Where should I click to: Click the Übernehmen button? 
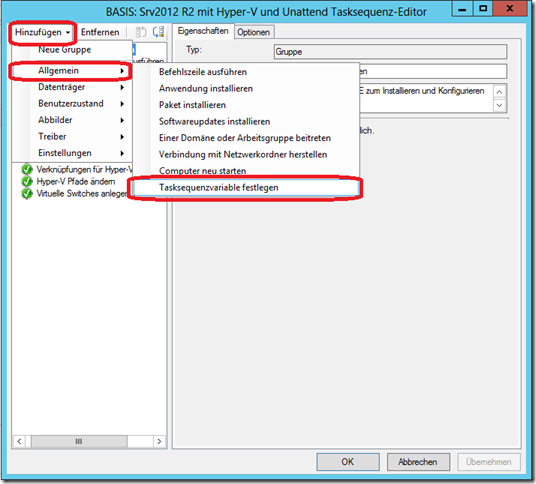pyautogui.click(x=489, y=462)
